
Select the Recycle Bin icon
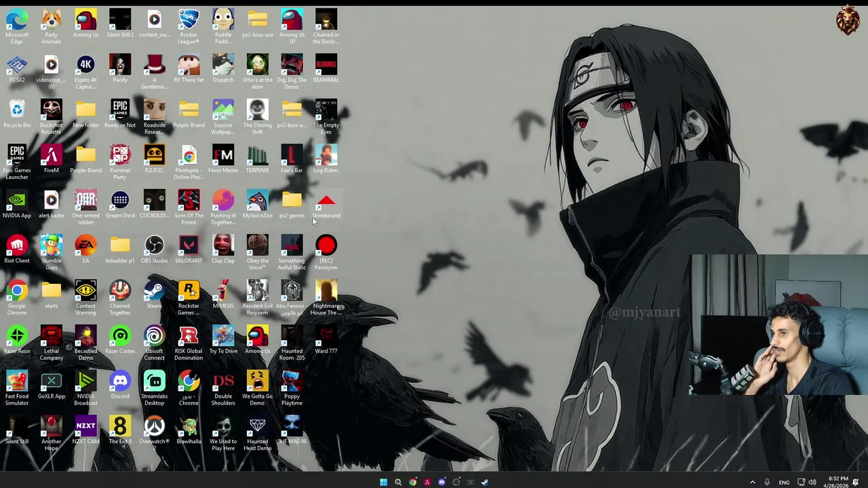pos(17,114)
